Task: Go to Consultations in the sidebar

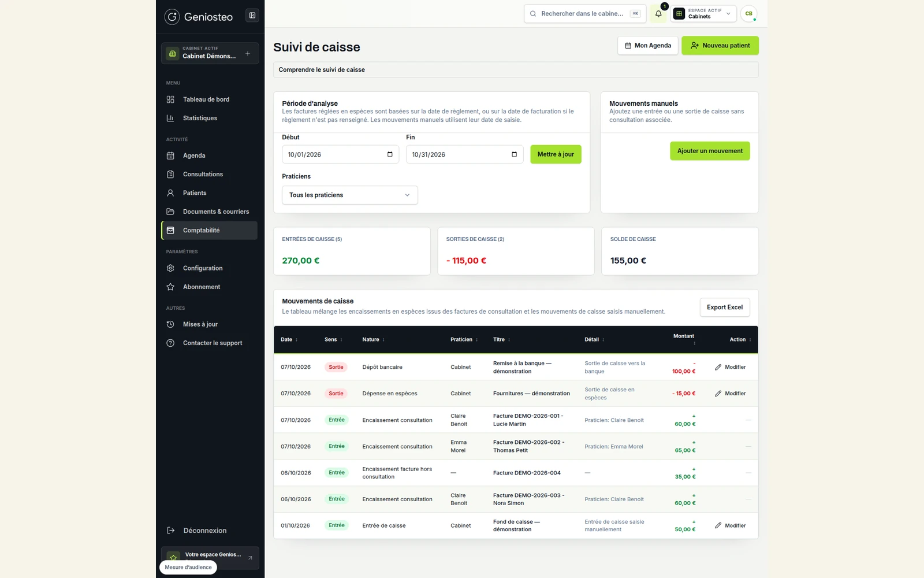Action: pos(210,174)
